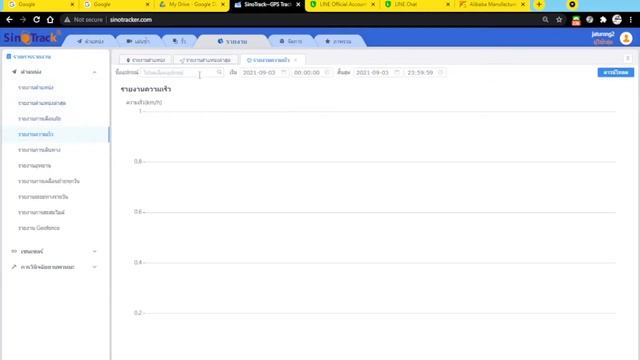Click the logout link under username jaturong2
Viewport: 640px width, 360px height.
click(603, 42)
